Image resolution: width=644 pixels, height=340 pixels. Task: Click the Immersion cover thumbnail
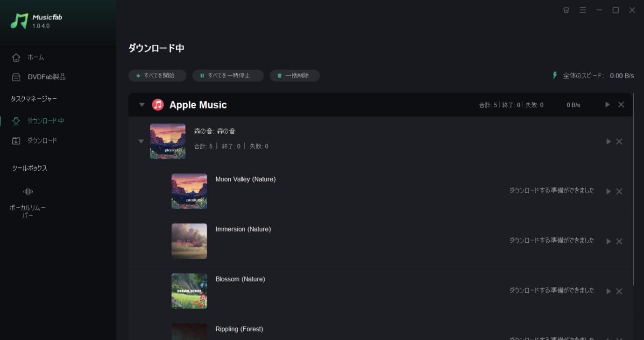click(189, 241)
